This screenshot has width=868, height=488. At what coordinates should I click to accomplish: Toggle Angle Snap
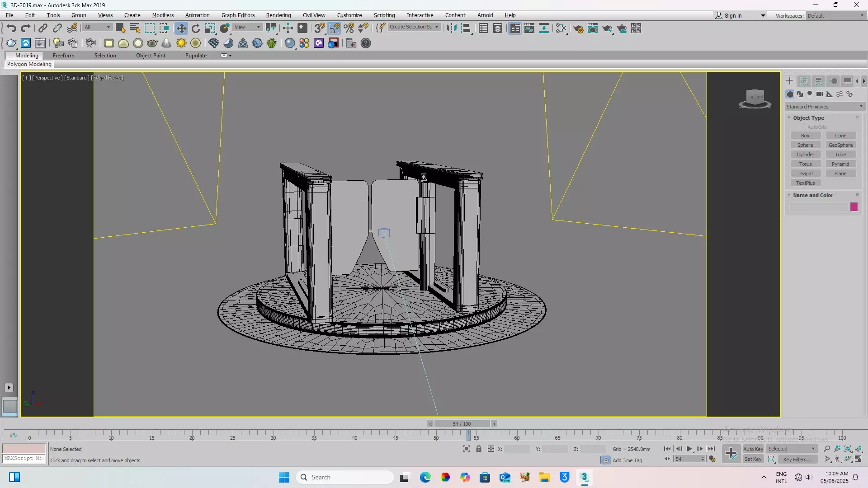pyautogui.click(x=335, y=28)
